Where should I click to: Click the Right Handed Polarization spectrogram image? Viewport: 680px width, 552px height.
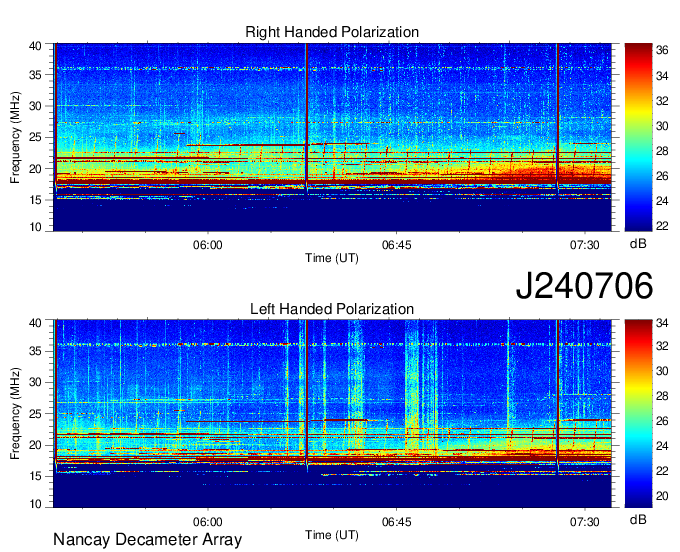coord(332,137)
